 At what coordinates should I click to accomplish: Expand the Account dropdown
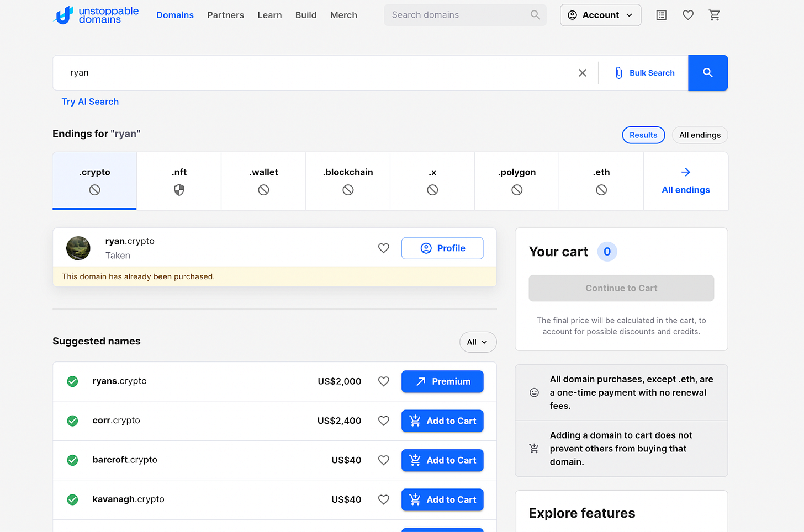tap(600, 15)
